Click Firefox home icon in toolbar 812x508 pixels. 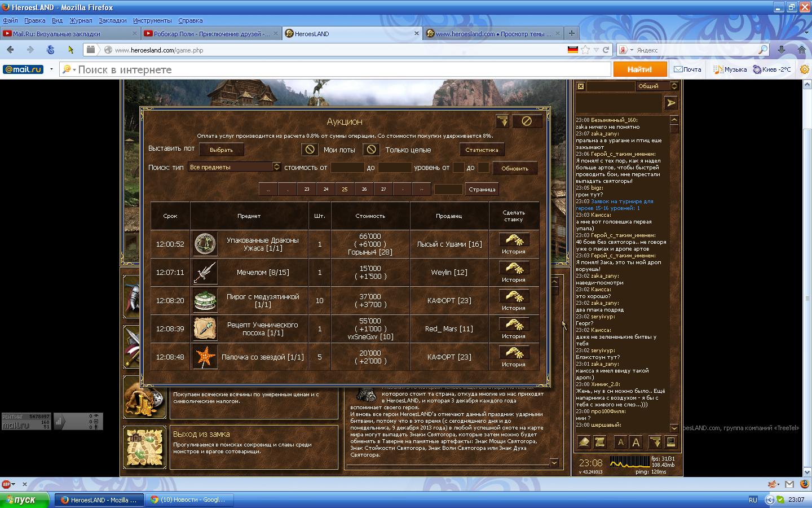click(801, 50)
